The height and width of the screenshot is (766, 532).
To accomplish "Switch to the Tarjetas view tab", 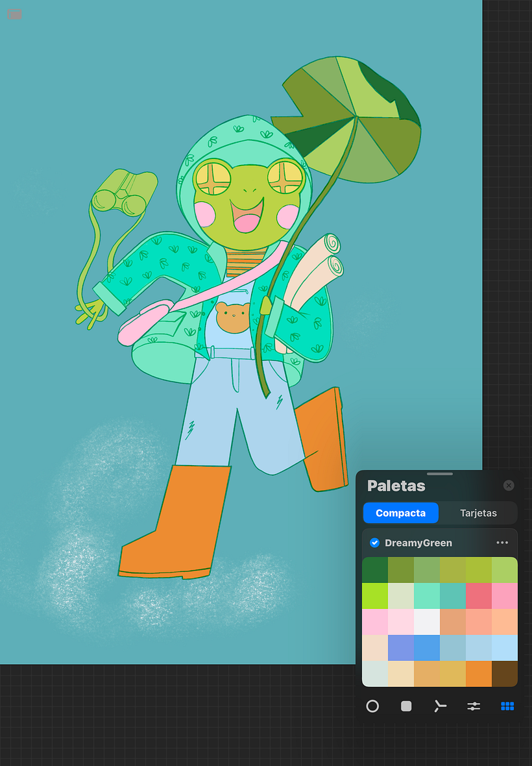I will coord(478,513).
